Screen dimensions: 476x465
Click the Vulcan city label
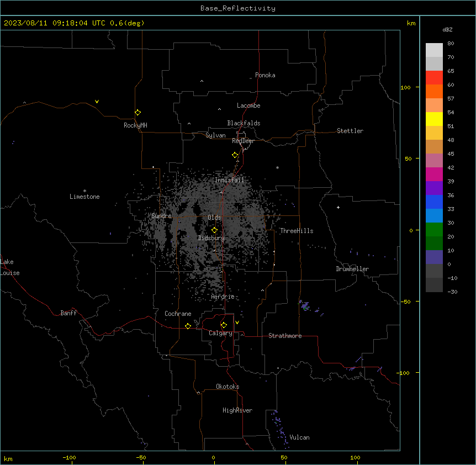300,437
